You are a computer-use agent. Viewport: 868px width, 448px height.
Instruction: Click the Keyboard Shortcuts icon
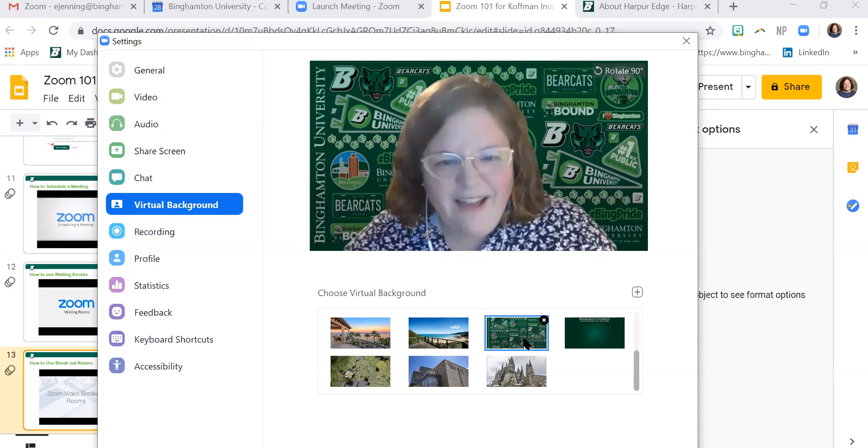pos(117,339)
